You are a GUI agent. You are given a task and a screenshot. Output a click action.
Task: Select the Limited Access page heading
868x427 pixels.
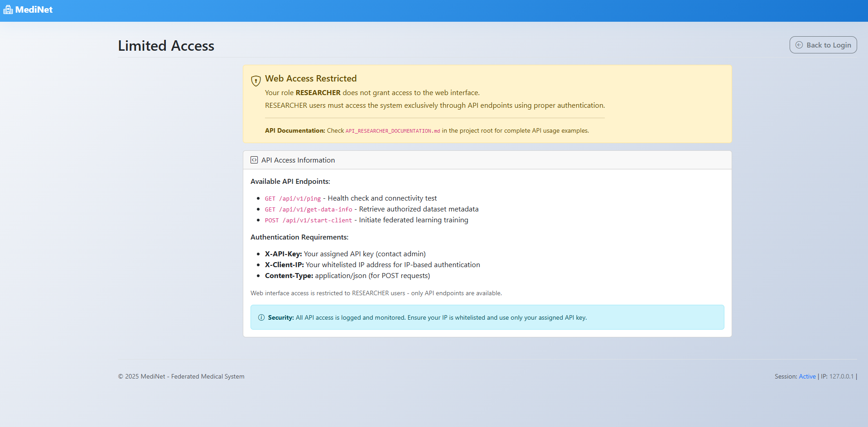[x=166, y=45]
